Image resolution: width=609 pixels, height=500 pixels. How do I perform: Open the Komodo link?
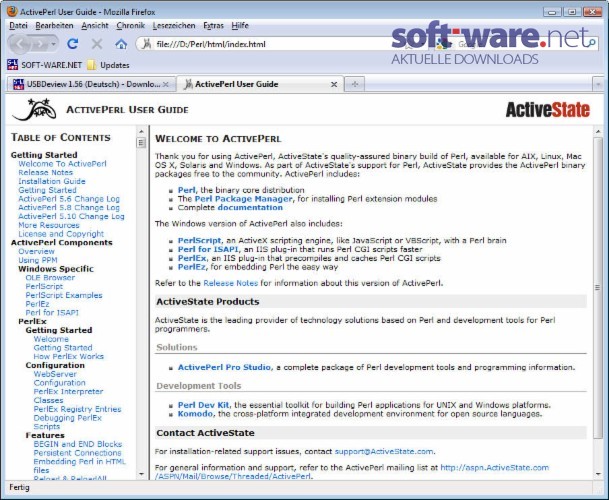click(195, 414)
